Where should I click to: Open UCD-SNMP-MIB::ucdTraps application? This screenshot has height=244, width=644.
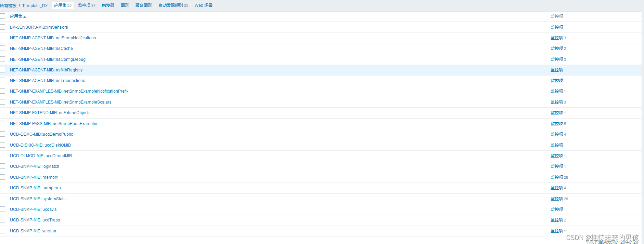(x=35, y=220)
